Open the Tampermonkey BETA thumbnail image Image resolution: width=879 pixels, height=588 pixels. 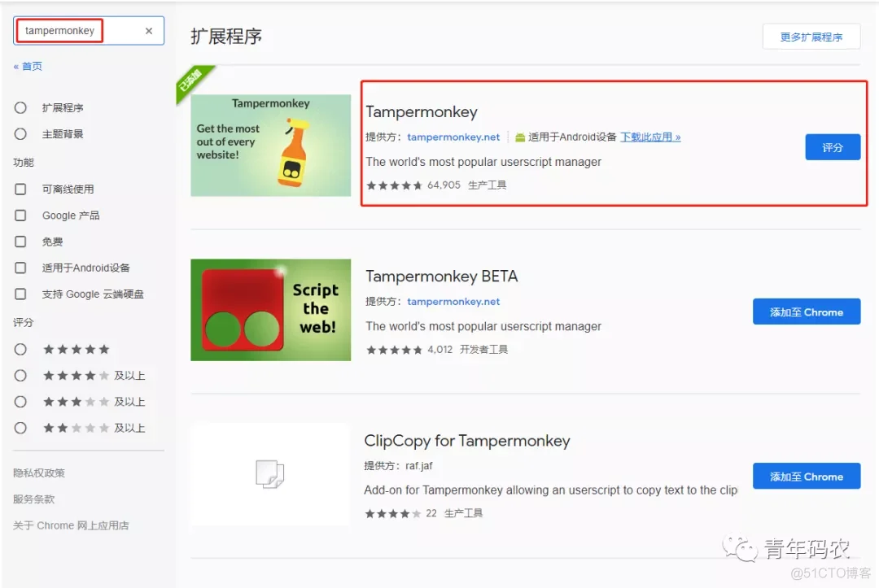(x=271, y=310)
